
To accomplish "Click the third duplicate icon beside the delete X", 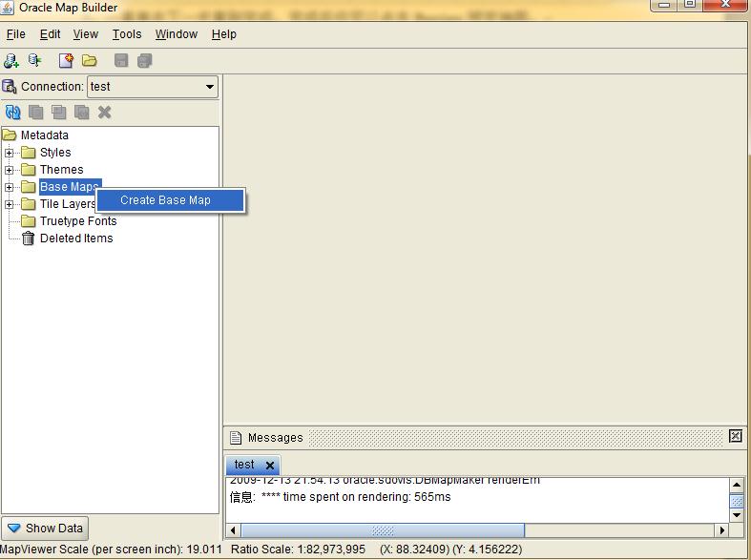I will [82, 113].
